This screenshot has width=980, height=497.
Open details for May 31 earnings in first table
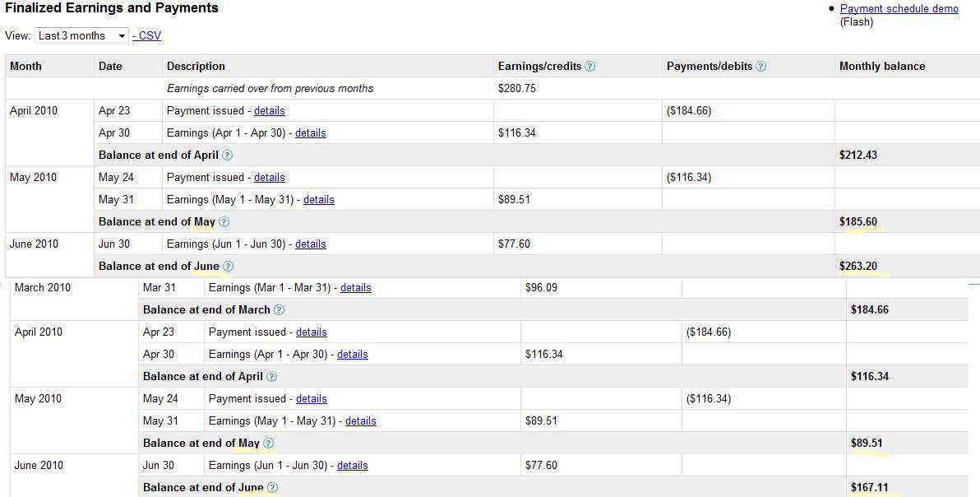click(319, 200)
